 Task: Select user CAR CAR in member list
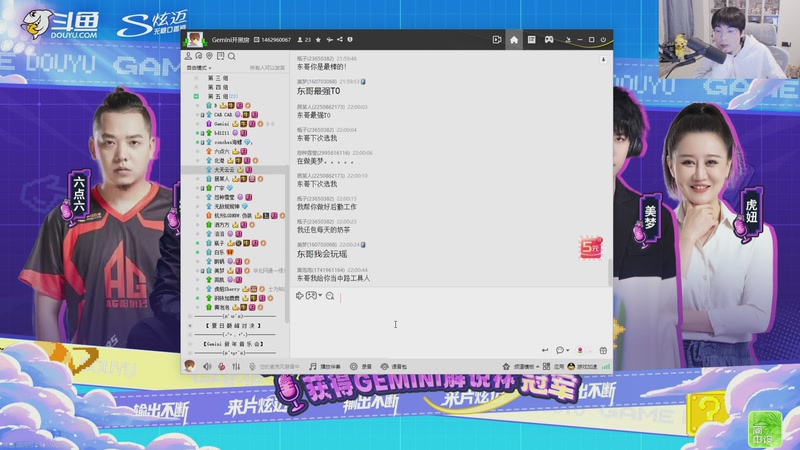223,115
